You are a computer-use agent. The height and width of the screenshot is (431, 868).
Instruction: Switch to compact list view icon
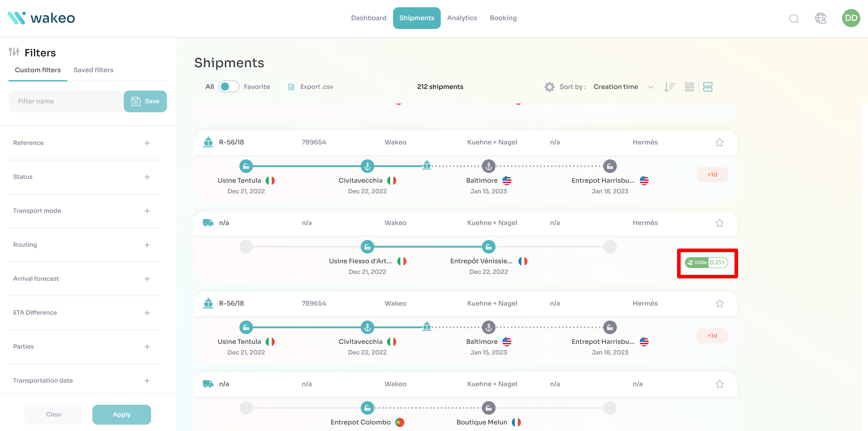pos(689,87)
